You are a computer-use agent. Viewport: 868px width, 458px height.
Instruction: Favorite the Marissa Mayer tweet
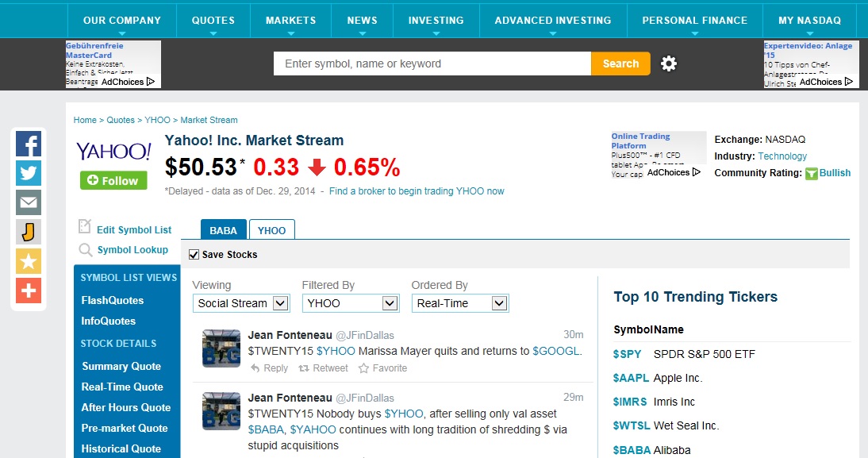click(x=382, y=368)
